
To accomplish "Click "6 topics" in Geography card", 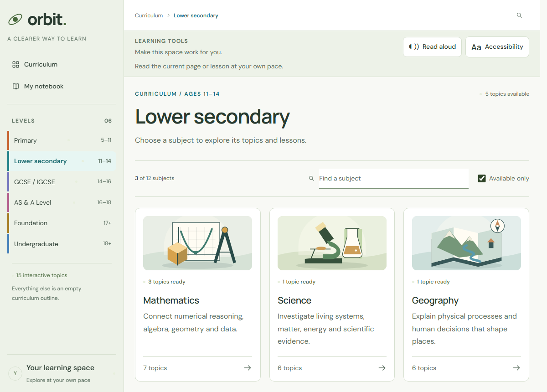I will click(x=424, y=368).
